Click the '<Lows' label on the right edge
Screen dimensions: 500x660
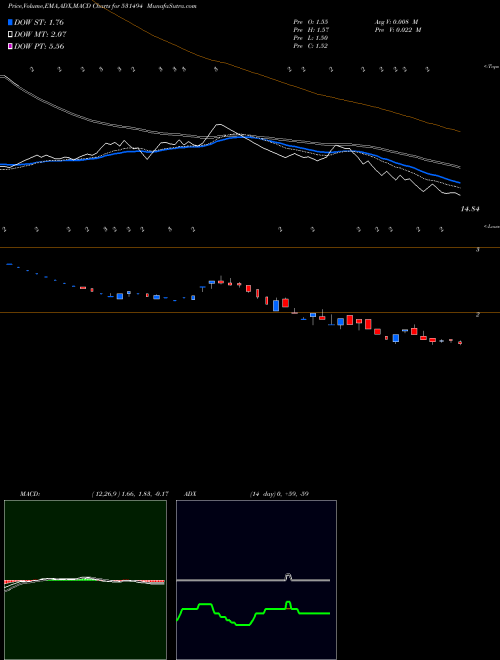click(x=491, y=226)
